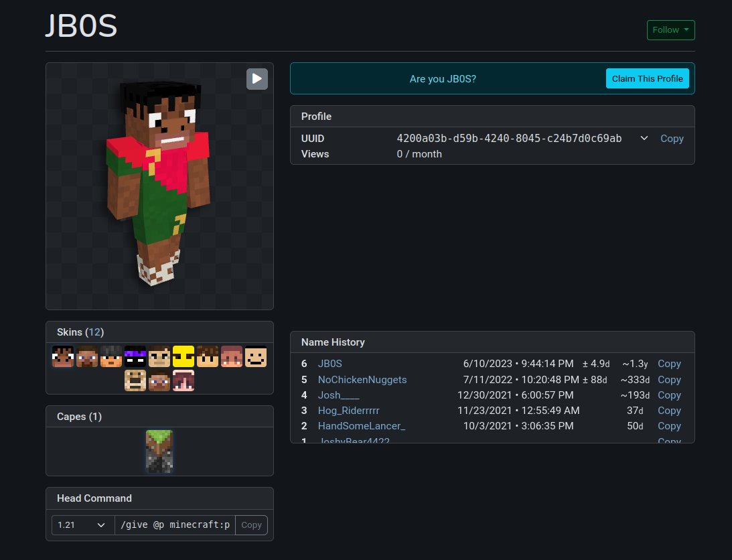
Task: Click the ~1.3y duration value
Action: tap(635, 363)
